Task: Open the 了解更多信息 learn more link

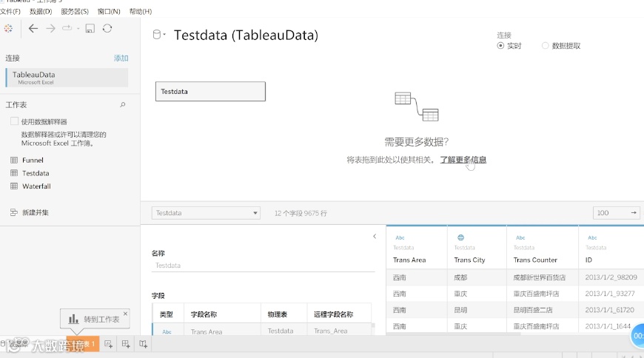Action: tap(463, 160)
